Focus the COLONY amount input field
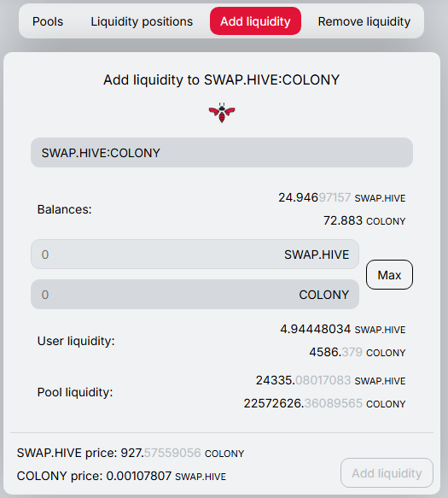 point(195,295)
